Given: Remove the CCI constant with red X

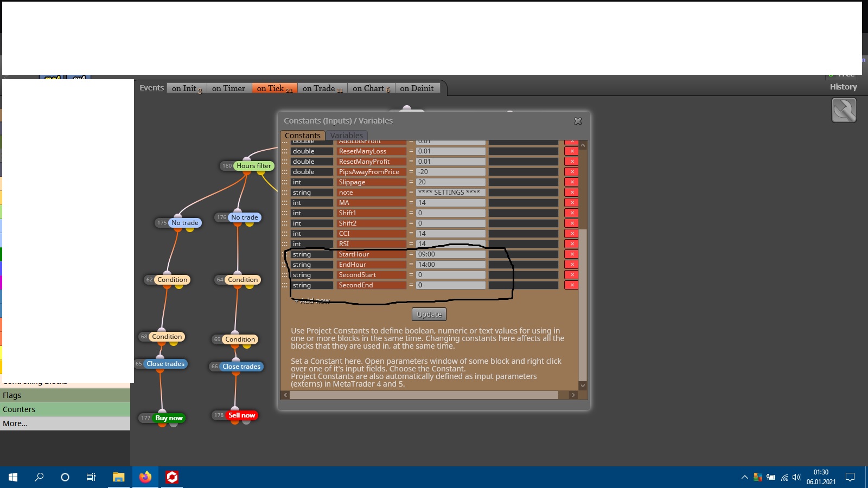Looking at the screenshot, I should 571,234.
